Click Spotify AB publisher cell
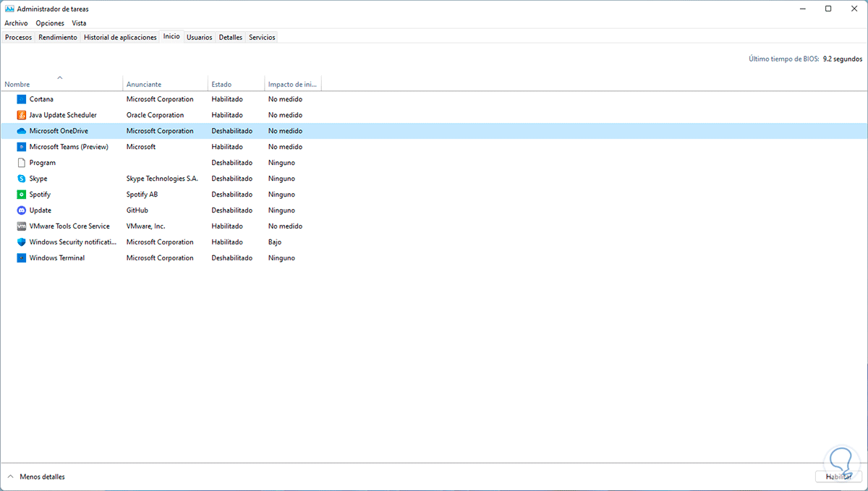 pyautogui.click(x=142, y=195)
